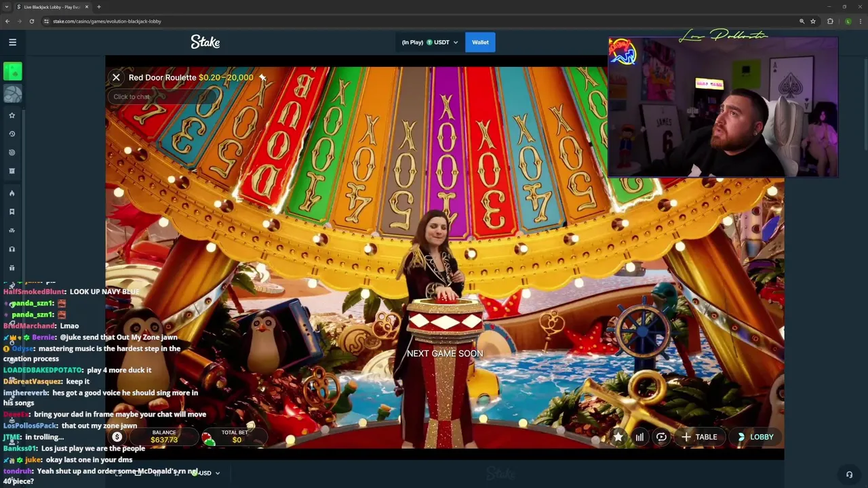Screen dimensions: 868x488
Task: Open Challenges target icon in sidebar
Action: coord(12,152)
